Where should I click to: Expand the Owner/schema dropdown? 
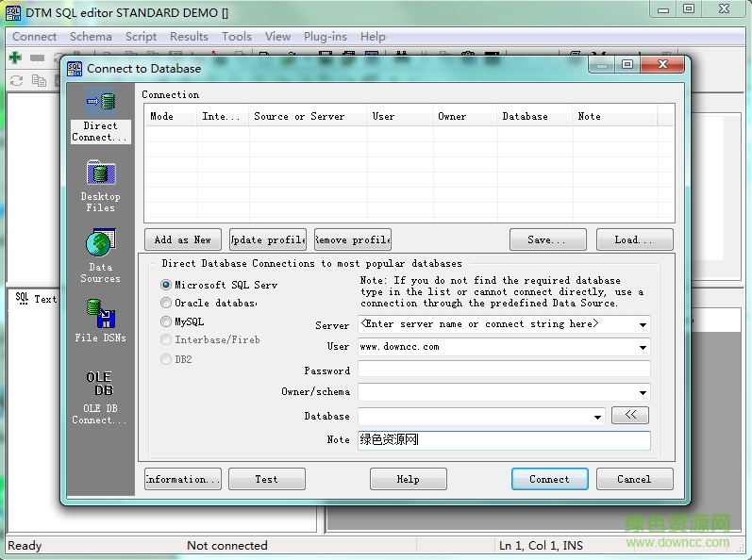[x=643, y=393]
